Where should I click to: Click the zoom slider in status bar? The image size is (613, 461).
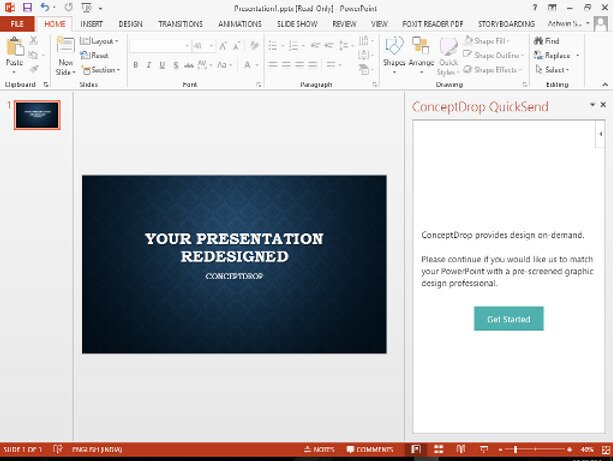click(515, 450)
